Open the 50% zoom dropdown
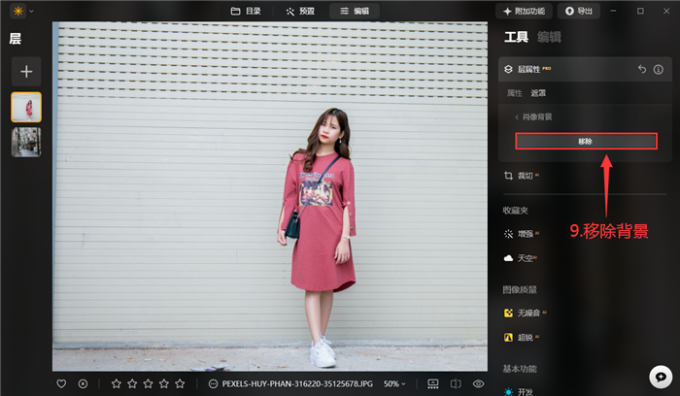This screenshot has width=680, height=396. (x=394, y=384)
